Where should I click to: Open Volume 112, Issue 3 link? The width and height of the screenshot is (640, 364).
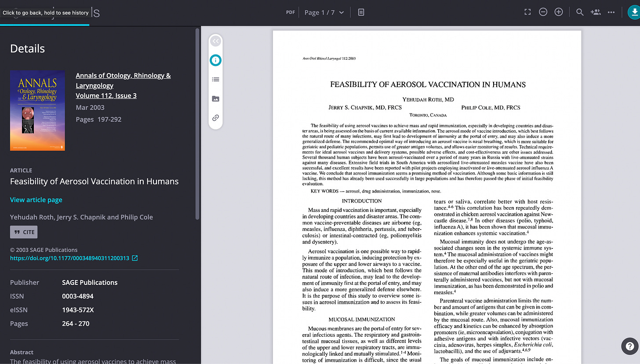[x=106, y=95]
